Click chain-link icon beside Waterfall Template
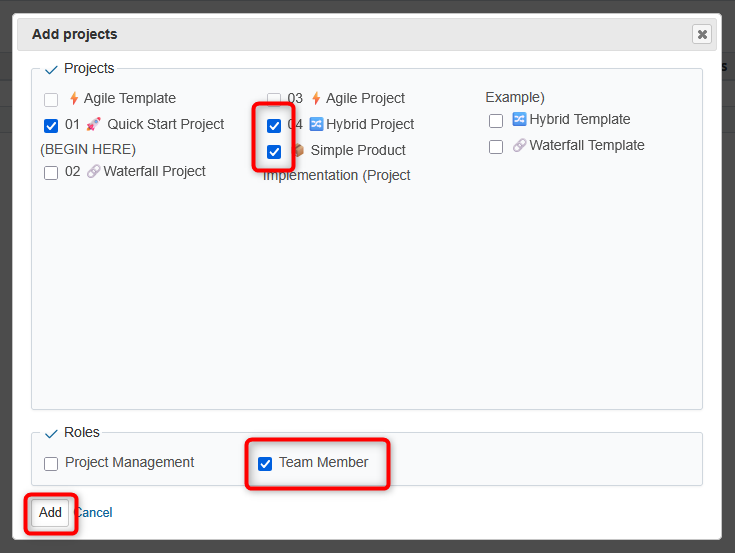 point(519,146)
